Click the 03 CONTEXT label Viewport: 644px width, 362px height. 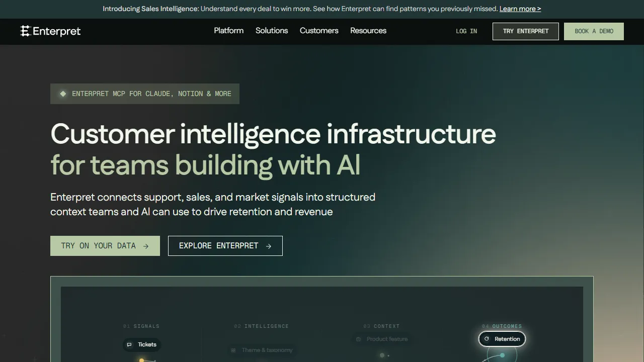pos(381,326)
